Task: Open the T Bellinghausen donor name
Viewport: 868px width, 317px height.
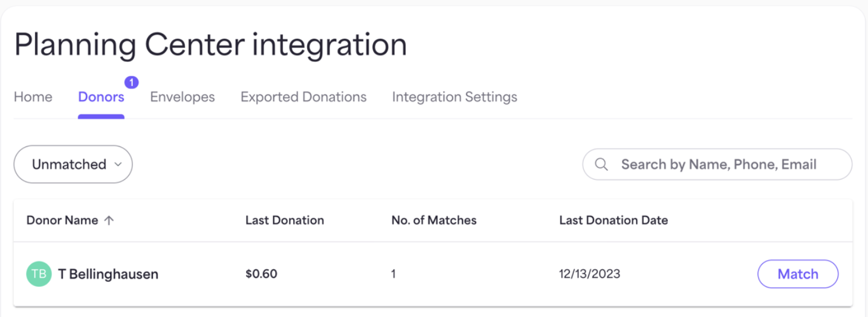Action: [x=108, y=274]
